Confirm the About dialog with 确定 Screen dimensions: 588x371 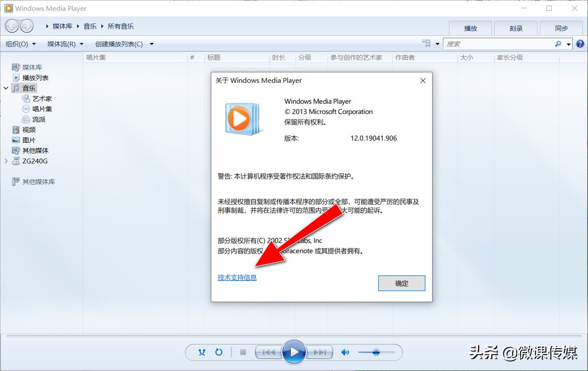click(402, 283)
